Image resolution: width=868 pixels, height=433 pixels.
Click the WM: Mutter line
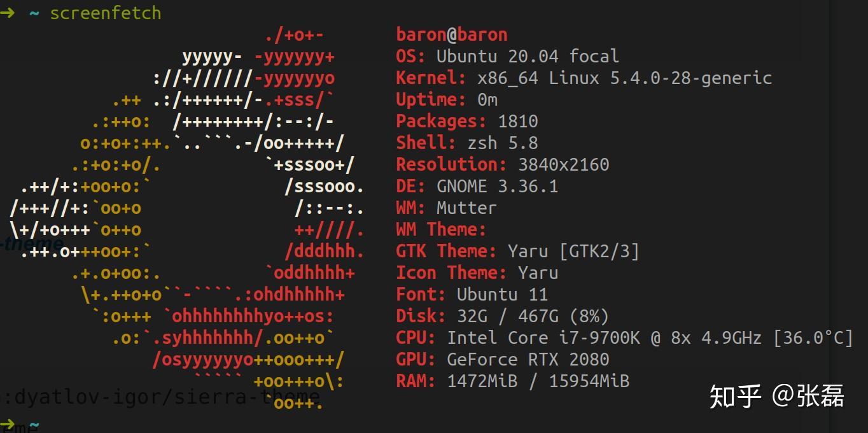point(446,208)
